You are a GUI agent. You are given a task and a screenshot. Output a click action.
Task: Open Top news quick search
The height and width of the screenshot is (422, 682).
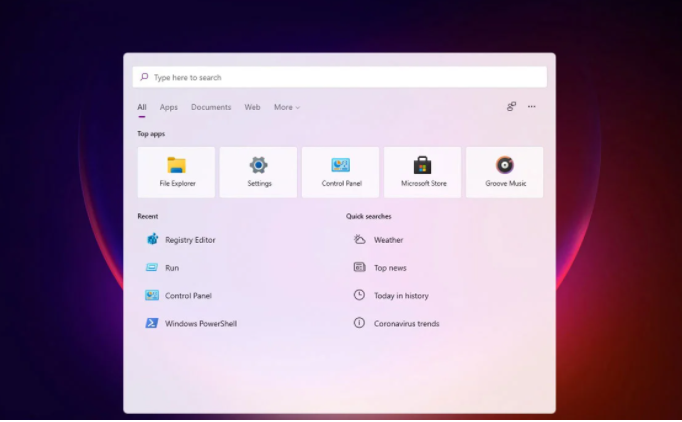[x=390, y=268]
